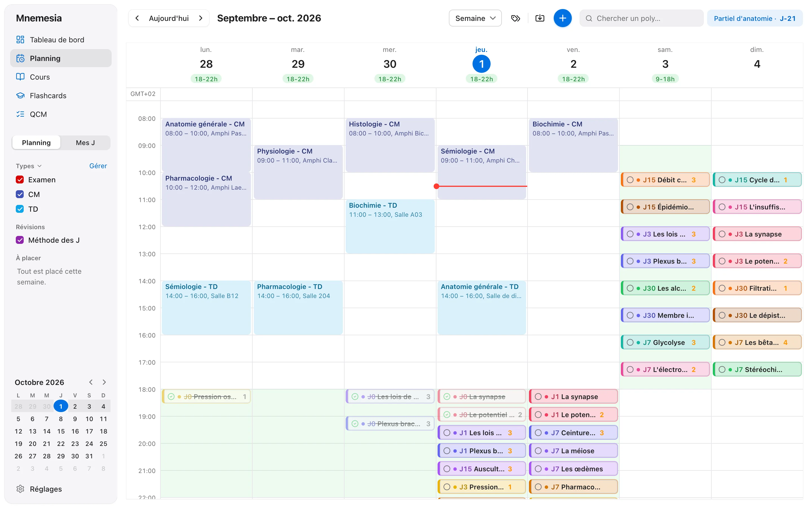Click jeu. 1 day header
The height and width of the screenshot is (508, 812).
pyautogui.click(x=481, y=64)
